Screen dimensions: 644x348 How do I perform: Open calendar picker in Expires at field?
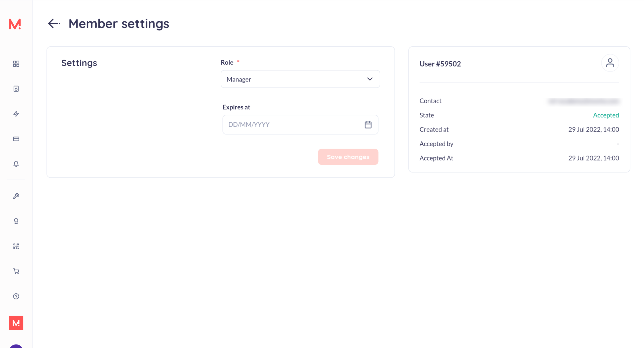coord(368,125)
